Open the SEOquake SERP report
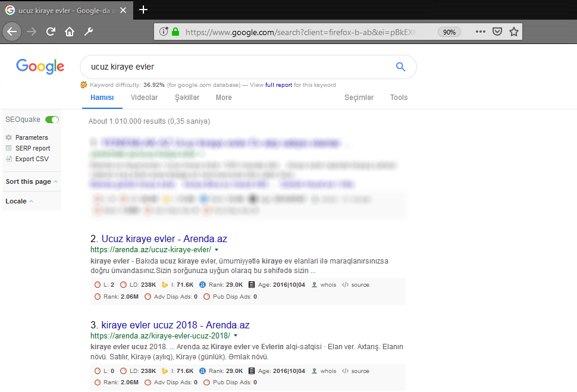 32,148
